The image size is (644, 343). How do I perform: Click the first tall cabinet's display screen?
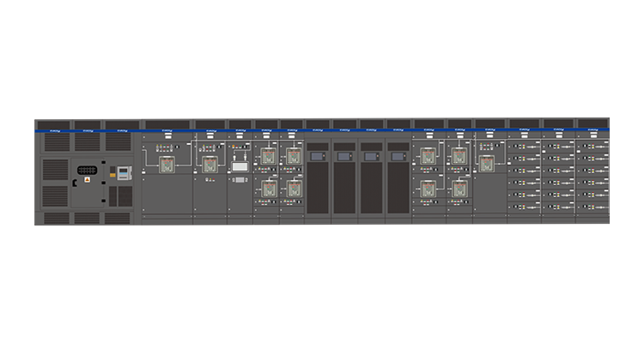[x=318, y=157]
